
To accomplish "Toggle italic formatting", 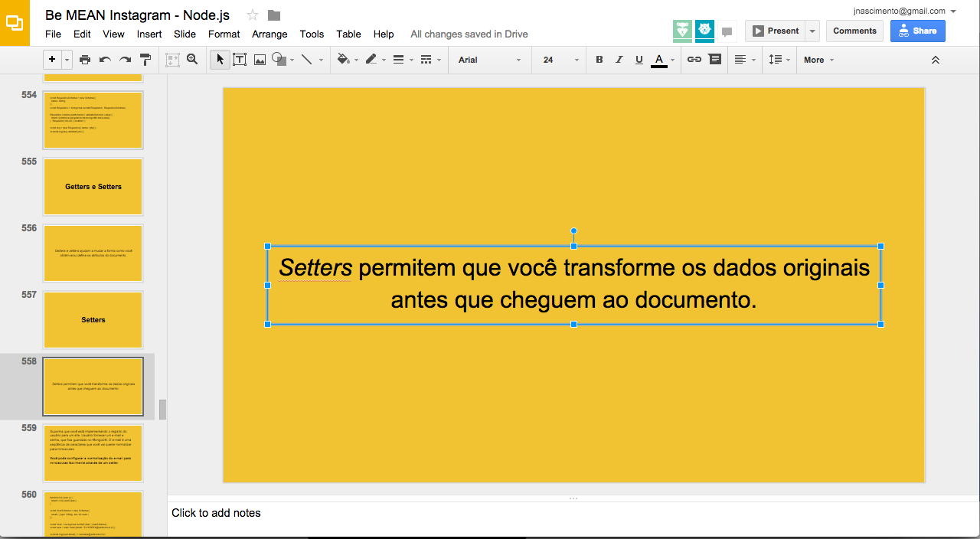I will pyautogui.click(x=619, y=60).
